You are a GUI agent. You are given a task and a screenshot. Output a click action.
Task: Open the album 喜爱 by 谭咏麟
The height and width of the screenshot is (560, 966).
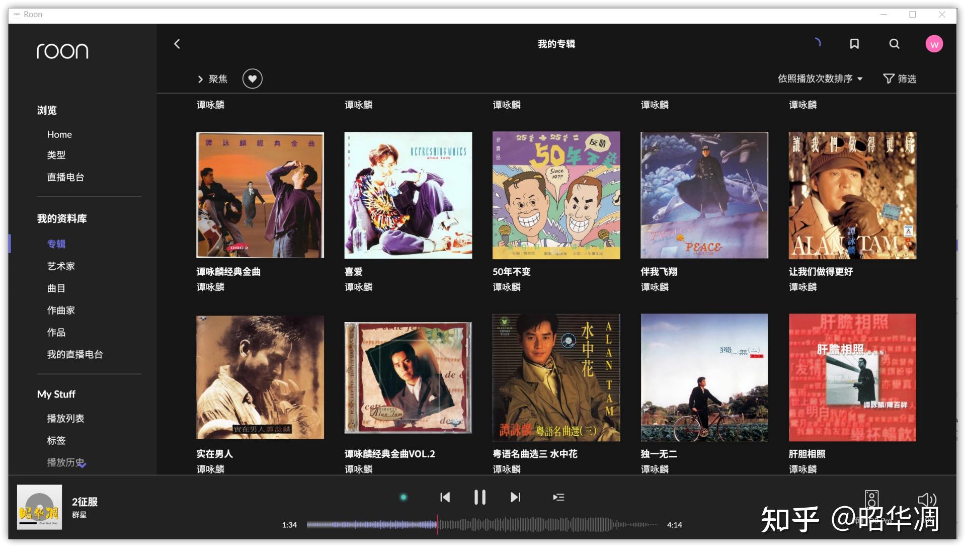(x=408, y=195)
